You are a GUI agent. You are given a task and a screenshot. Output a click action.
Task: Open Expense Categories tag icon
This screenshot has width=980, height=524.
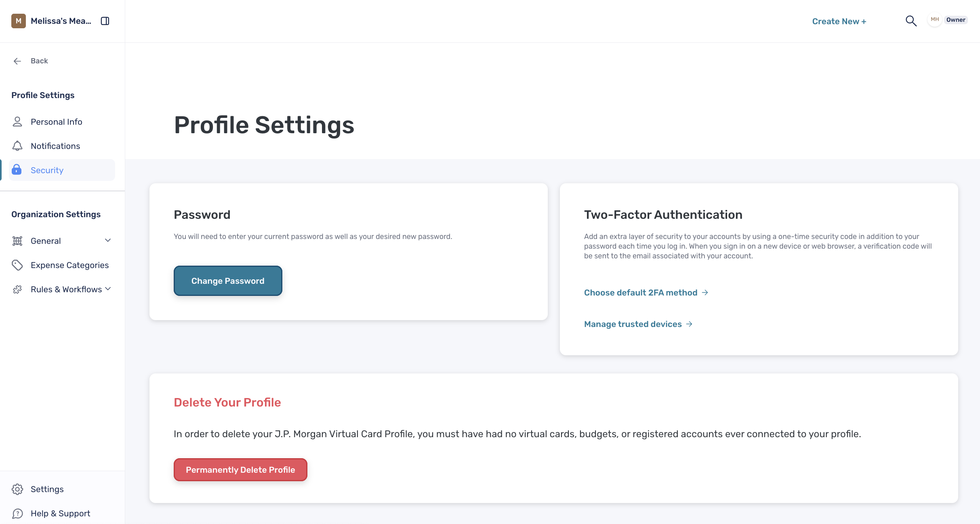point(17,265)
